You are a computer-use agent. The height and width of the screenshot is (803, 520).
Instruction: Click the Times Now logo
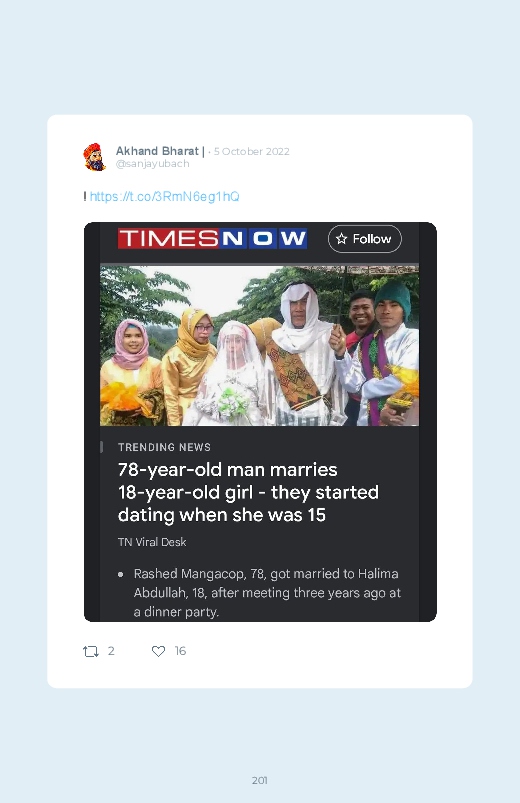click(x=212, y=239)
